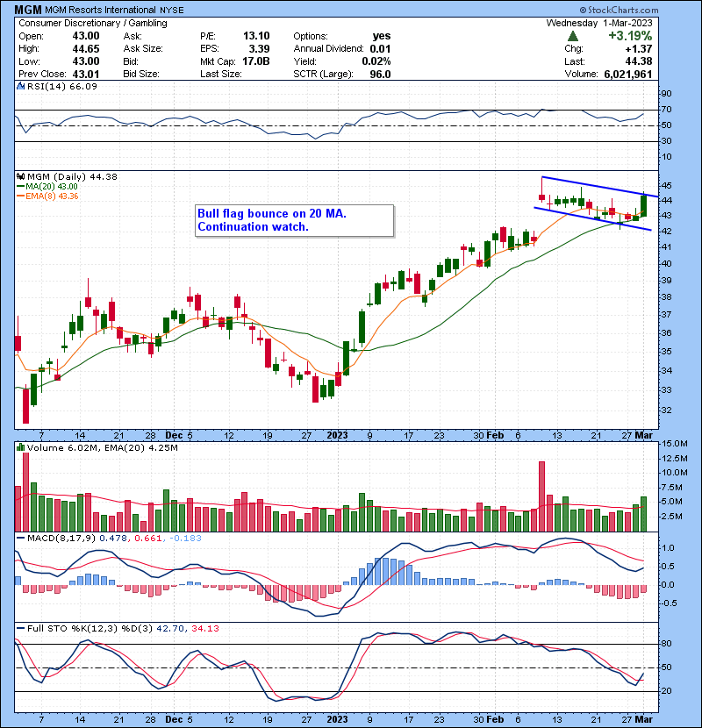Click the MACD(8,17,9) legend marker
Viewport: 702px width, 728px height.
point(23,536)
